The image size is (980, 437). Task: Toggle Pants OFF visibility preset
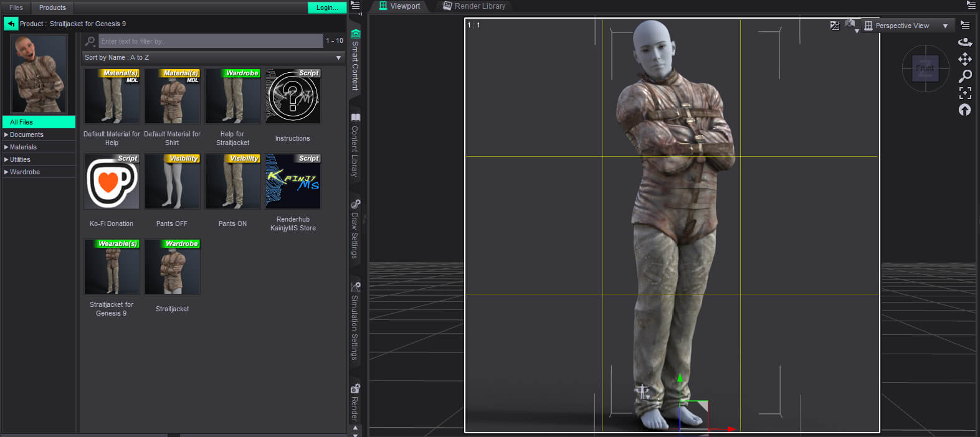pyautogui.click(x=173, y=182)
